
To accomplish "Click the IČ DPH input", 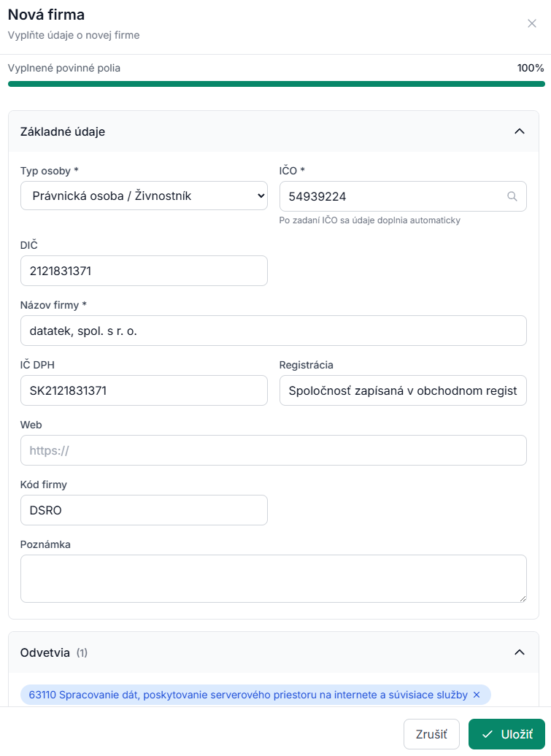I will [144, 390].
